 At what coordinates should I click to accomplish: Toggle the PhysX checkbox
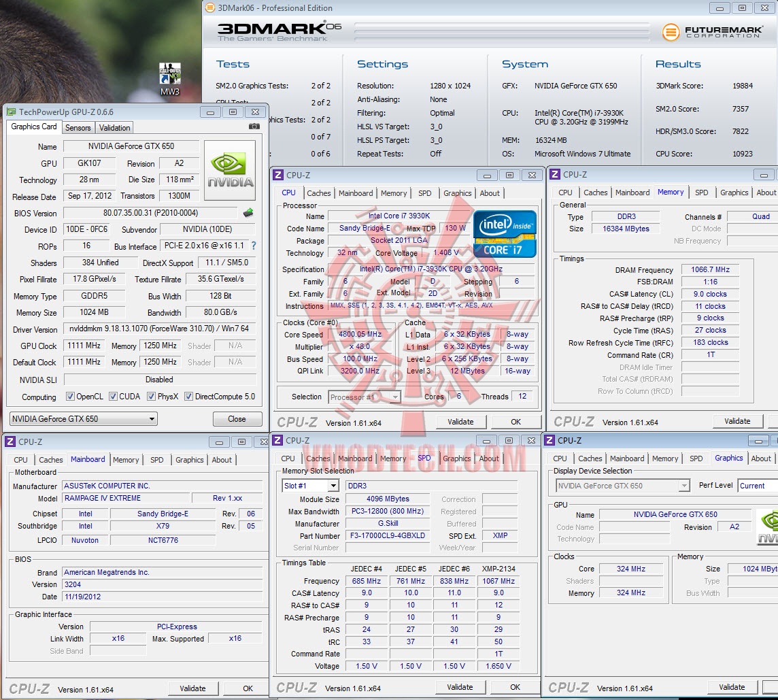pyautogui.click(x=152, y=396)
